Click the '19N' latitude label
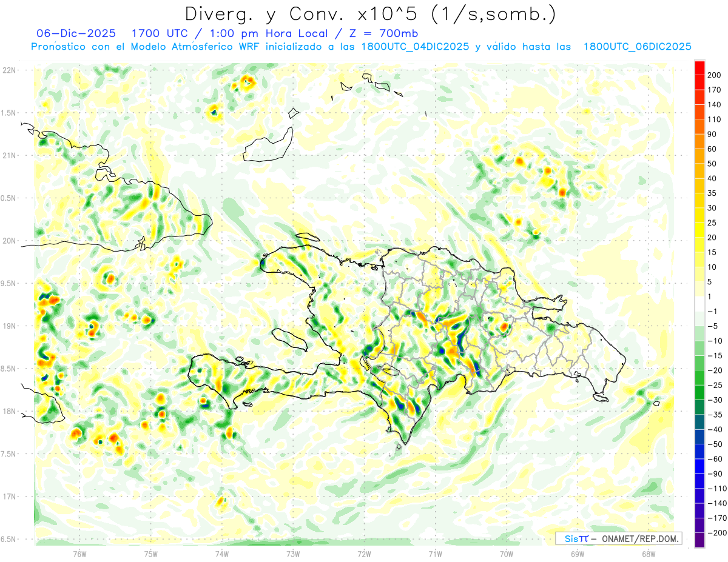 (x=8, y=326)
